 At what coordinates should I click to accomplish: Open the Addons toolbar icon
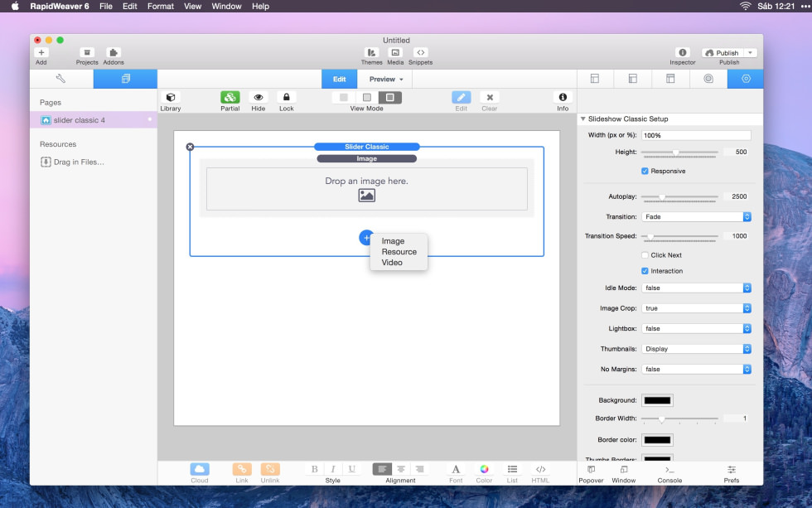(x=114, y=52)
